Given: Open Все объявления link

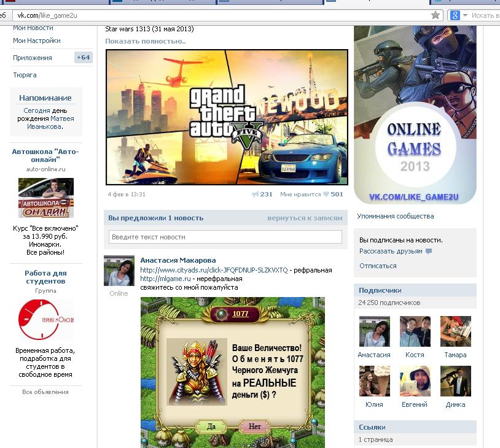Looking at the screenshot, I should (45, 392).
